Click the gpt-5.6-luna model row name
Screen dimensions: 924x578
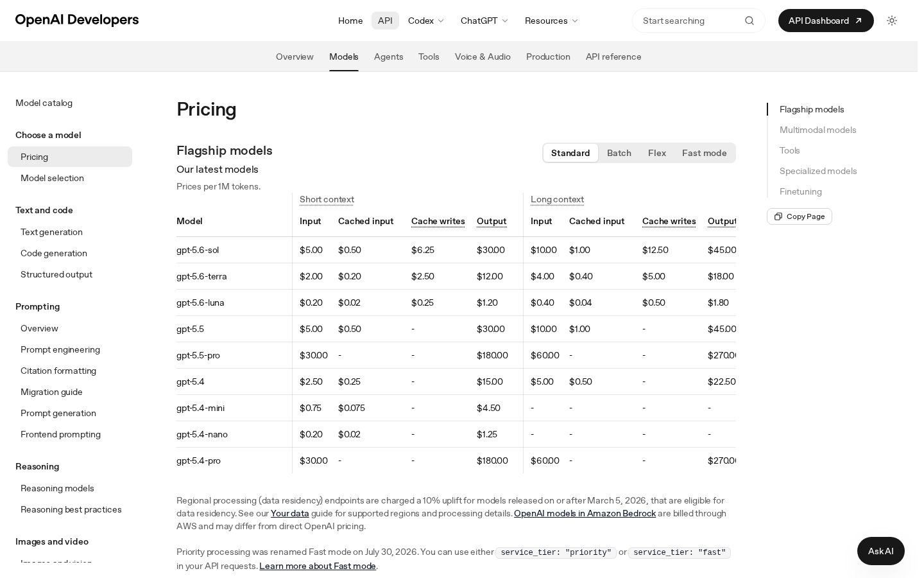200,302
